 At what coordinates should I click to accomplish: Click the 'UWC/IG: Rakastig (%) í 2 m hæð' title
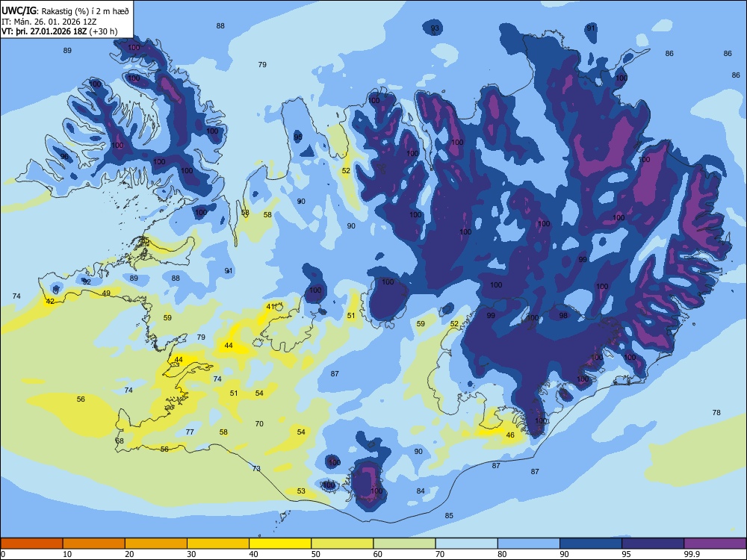point(65,10)
